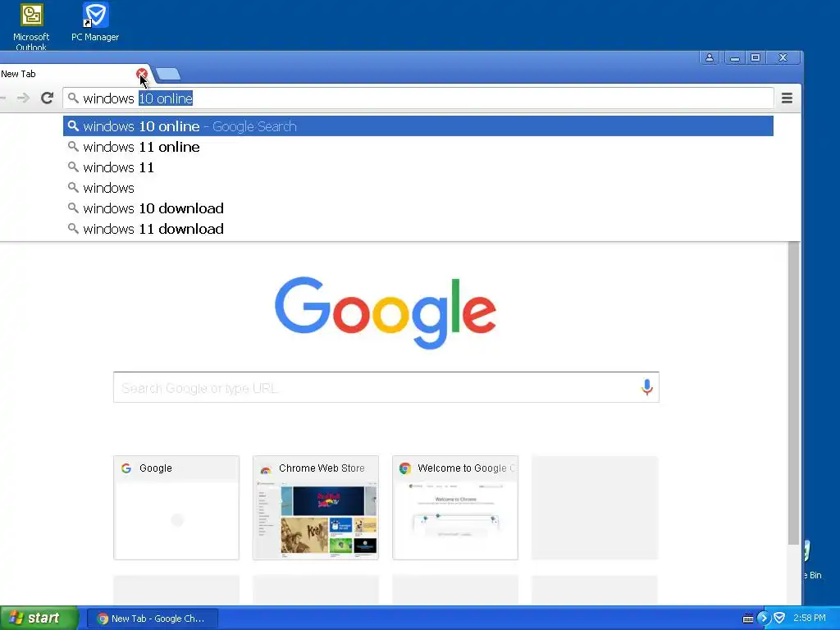This screenshot has height=630, width=840.
Task: Choose the 'windows 11' suggestion
Action: [418, 167]
